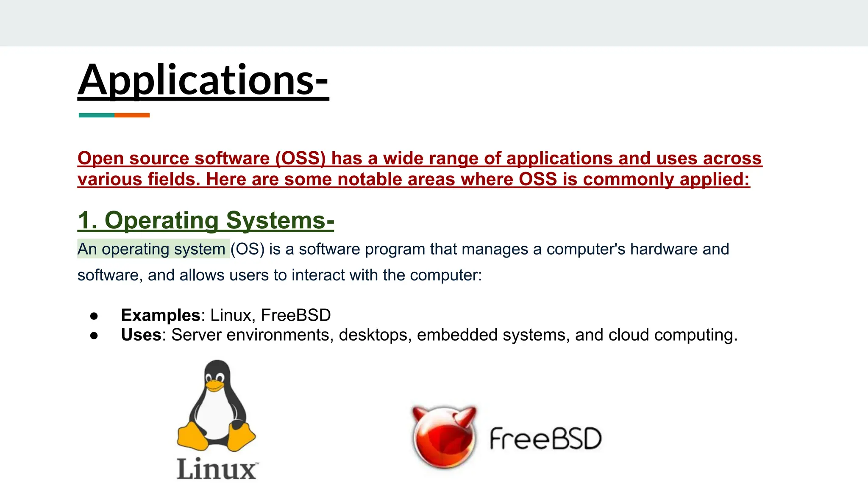Click the 'Examples: Linux, FreeBSD' bullet

coord(226,315)
